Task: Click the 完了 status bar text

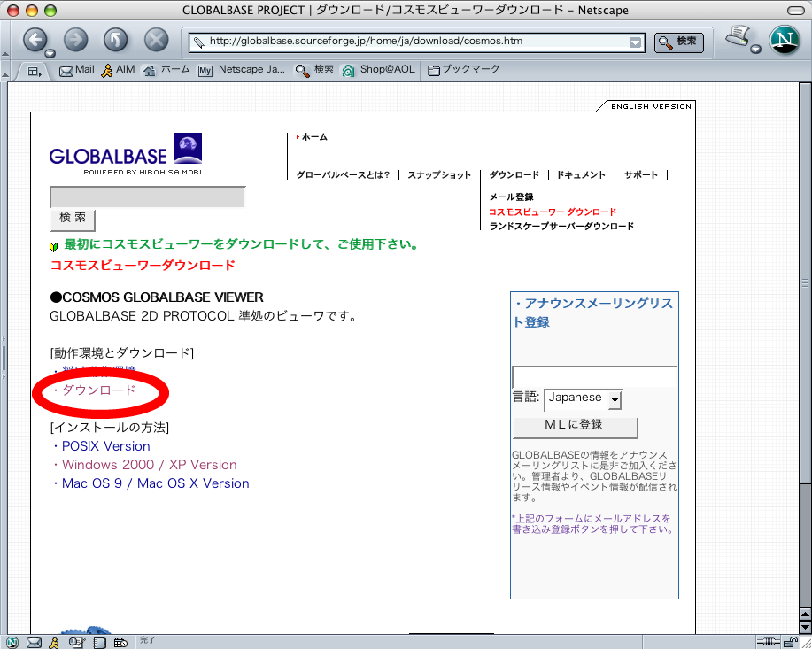Action: [x=148, y=641]
